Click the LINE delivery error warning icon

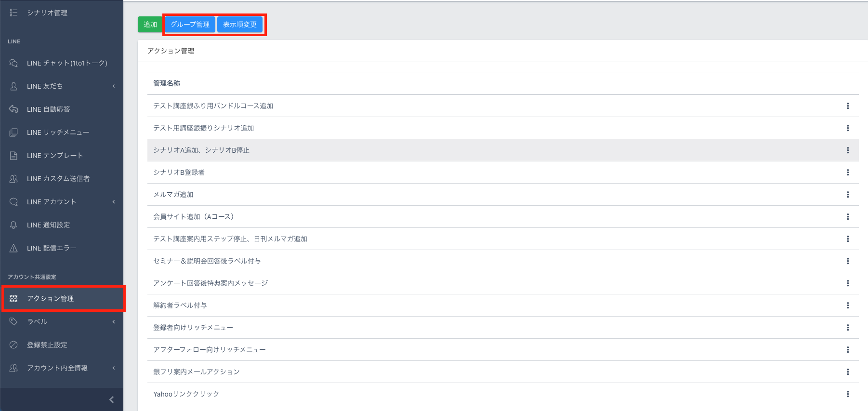[x=13, y=248]
